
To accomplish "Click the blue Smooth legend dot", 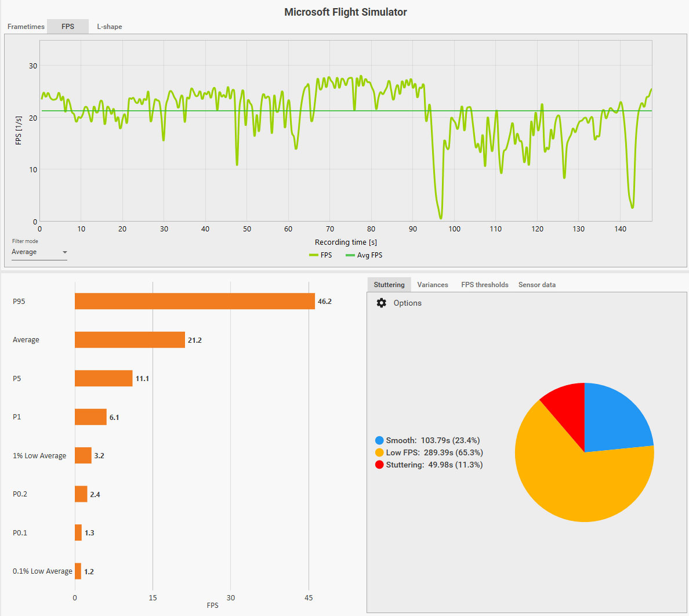I will coord(380,440).
